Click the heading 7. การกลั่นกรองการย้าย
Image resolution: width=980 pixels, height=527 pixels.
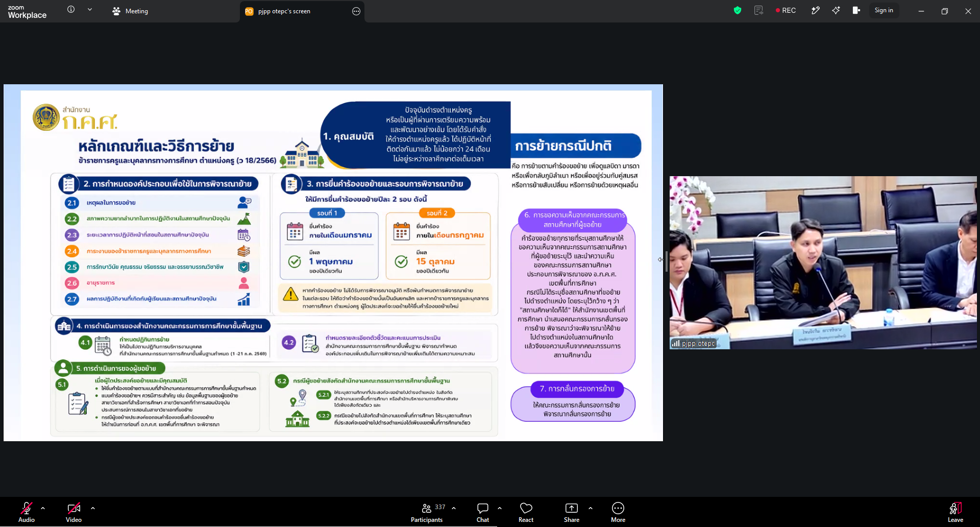click(577, 389)
